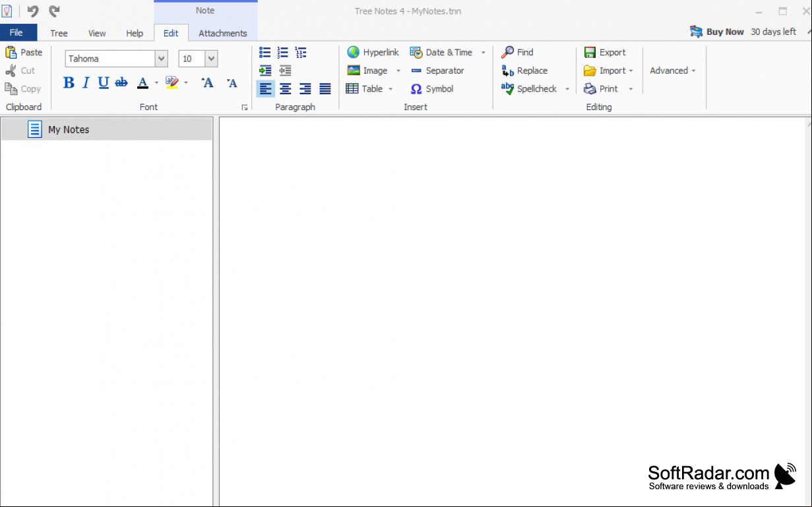The image size is (812, 507).
Task: Toggle Underline formatting
Action: coord(104,82)
